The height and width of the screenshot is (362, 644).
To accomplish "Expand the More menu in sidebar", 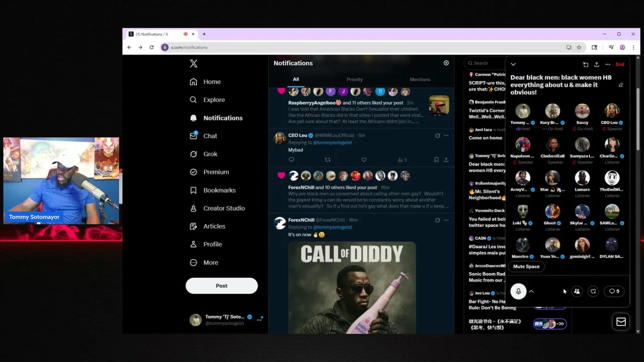I will point(204,262).
